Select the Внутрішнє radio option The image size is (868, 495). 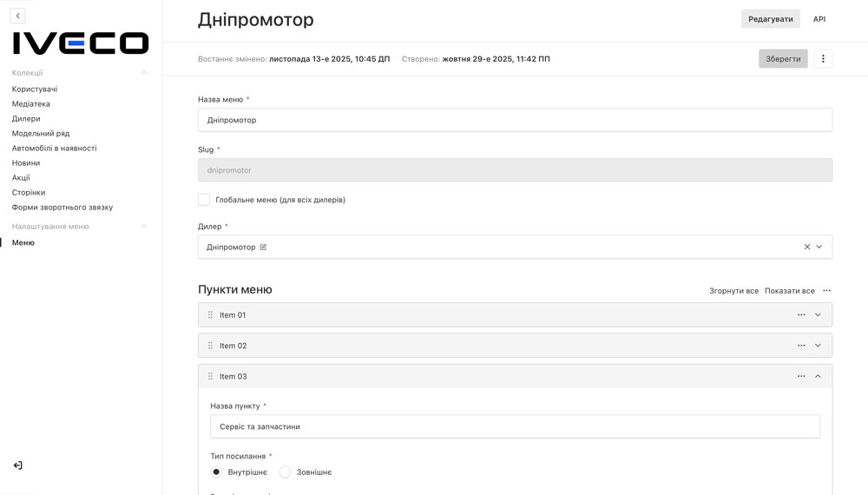click(216, 472)
